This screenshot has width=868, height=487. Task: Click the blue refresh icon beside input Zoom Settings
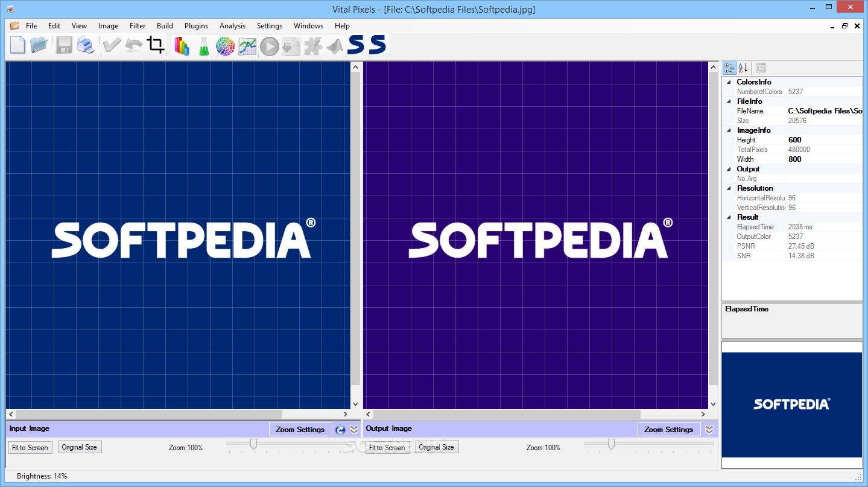(340, 430)
